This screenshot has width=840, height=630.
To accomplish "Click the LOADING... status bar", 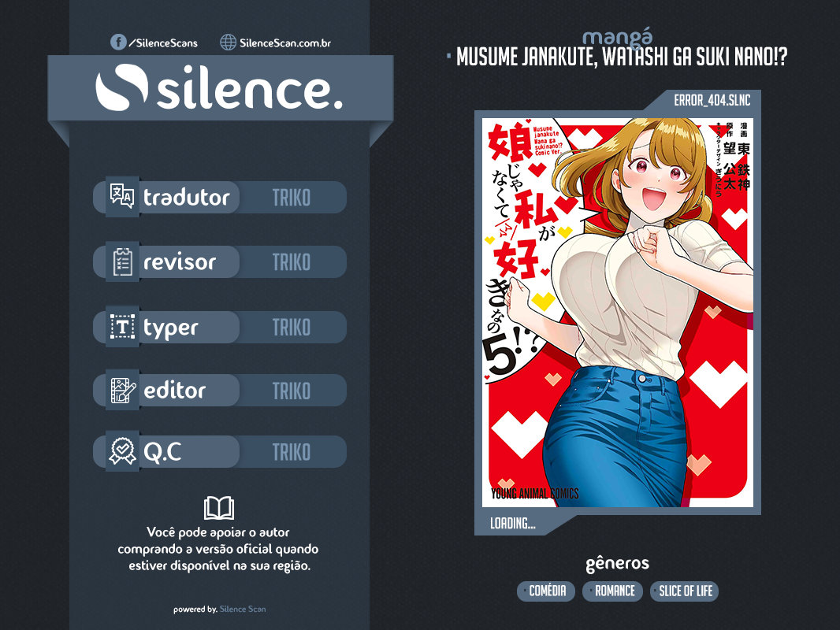I will coord(513,524).
